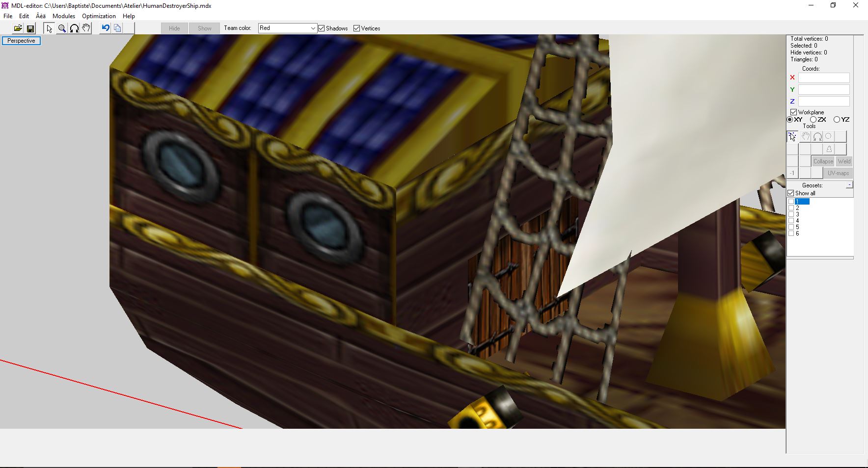Open the File menu
This screenshot has width=868, height=468.
[8, 16]
